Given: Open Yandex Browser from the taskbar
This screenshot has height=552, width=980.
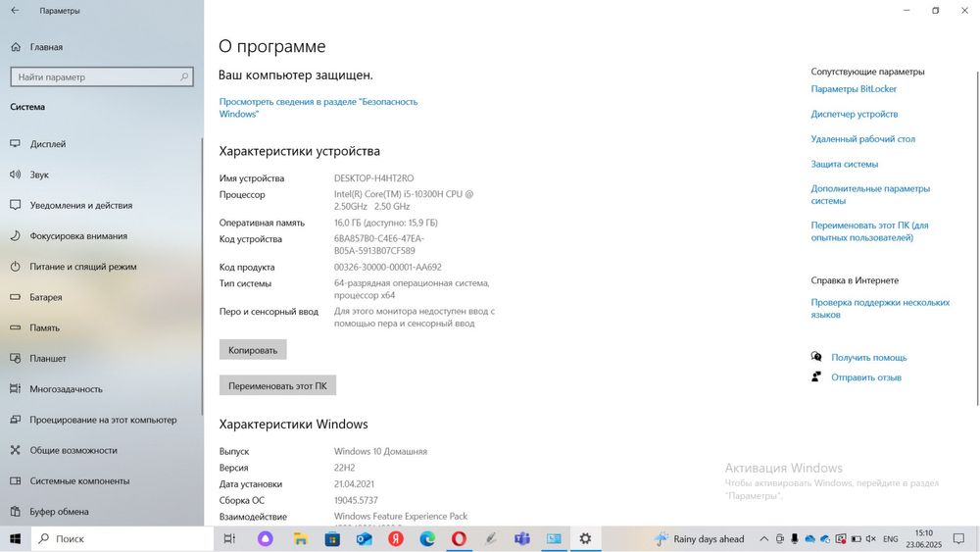Looking at the screenshot, I should click(396, 539).
